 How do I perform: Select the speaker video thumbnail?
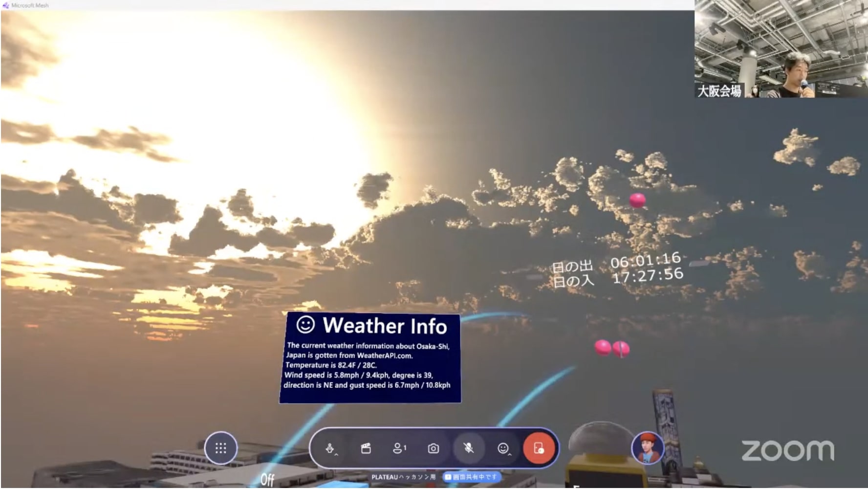(781, 49)
